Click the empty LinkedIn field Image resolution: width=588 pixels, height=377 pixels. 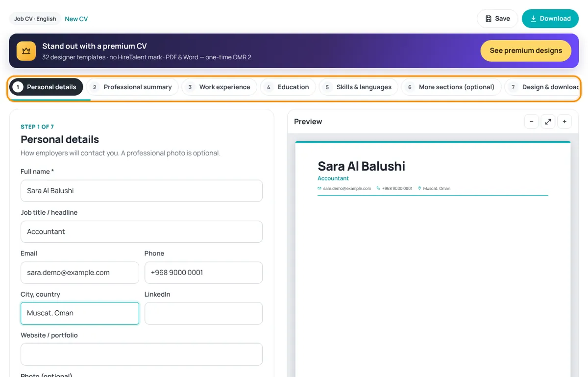pyautogui.click(x=203, y=313)
